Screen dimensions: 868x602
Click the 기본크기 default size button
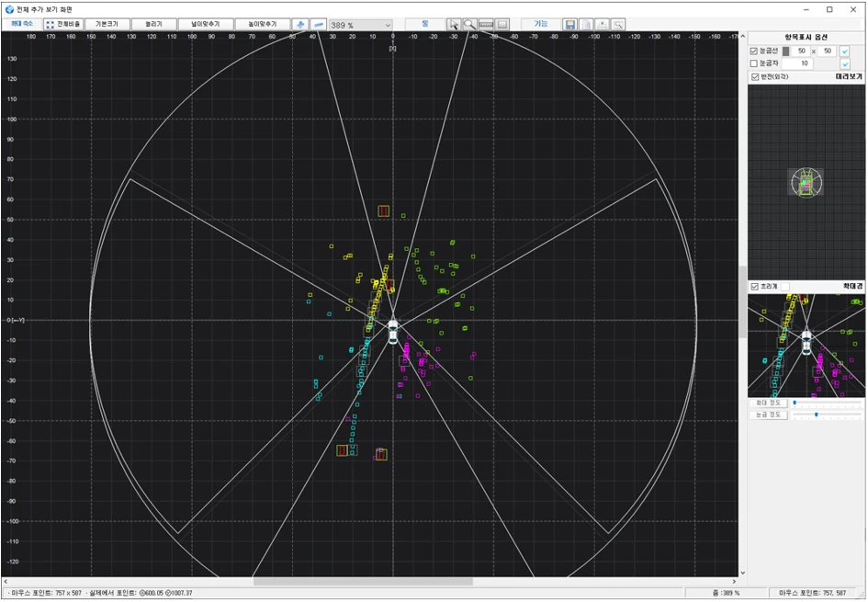pos(107,24)
